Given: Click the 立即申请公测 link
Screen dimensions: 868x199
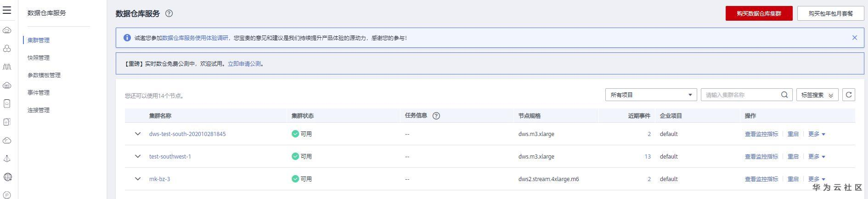Looking at the screenshot, I should [x=244, y=64].
